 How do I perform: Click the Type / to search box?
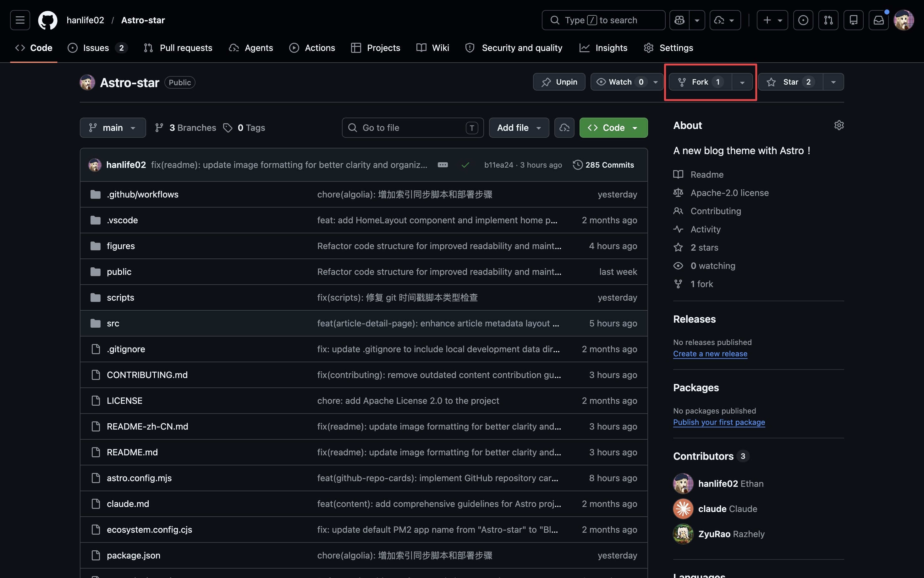click(x=603, y=20)
